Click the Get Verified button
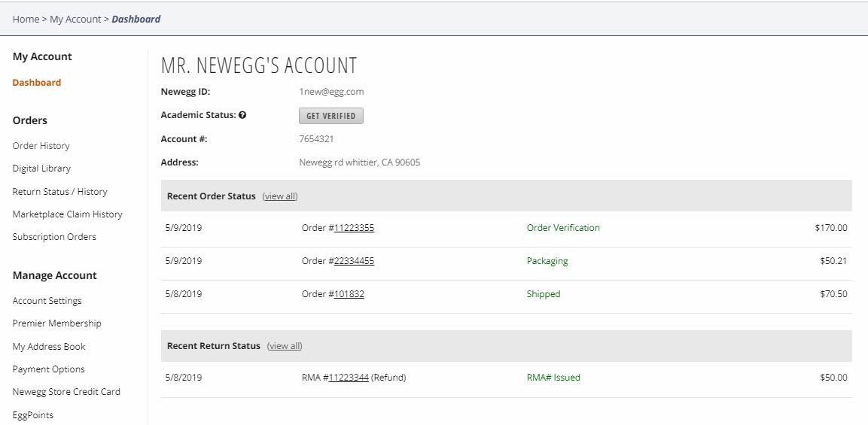 pos(331,116)
